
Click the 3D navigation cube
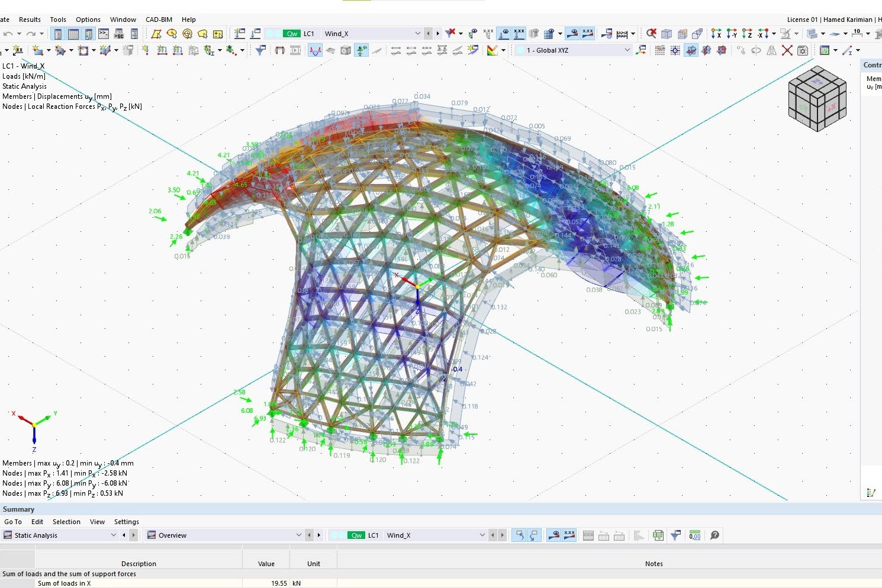(x=817, y=98)
